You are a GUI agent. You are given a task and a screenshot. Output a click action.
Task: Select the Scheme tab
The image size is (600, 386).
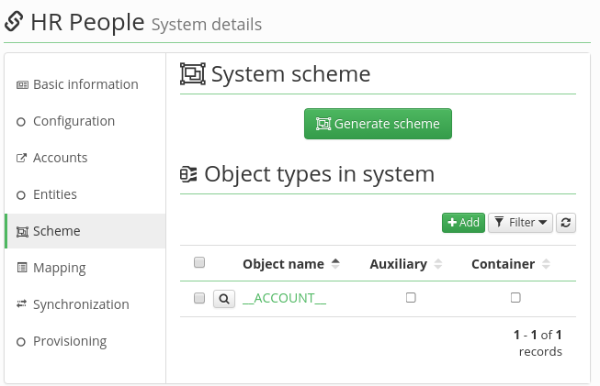point(85,231)
